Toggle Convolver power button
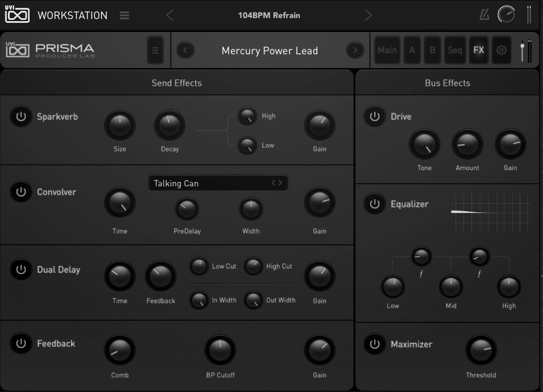Viewport: 543px width, 392px height. [x=21, y=192]
